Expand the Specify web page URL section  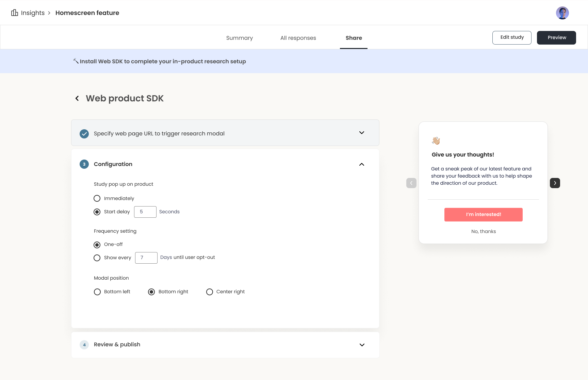(x=362, y=133)
